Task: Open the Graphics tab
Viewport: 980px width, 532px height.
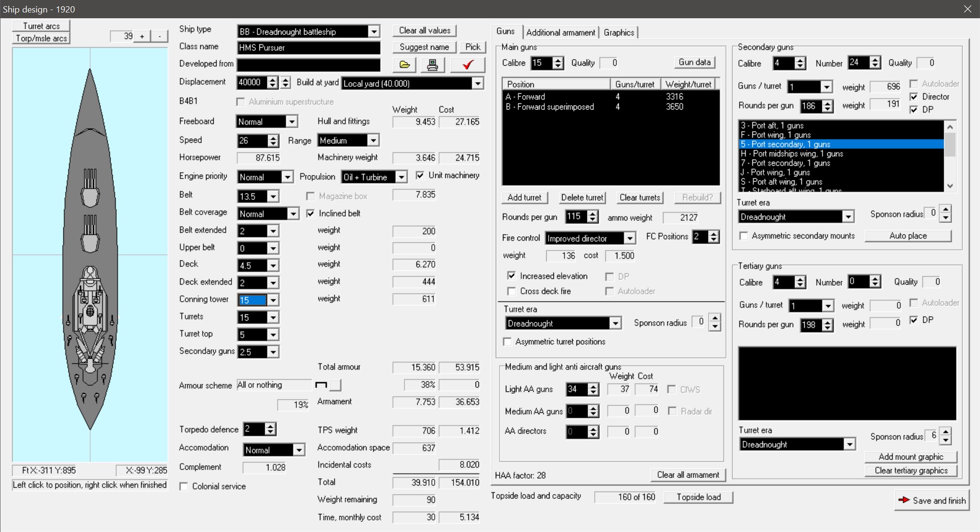Action: 619,32
